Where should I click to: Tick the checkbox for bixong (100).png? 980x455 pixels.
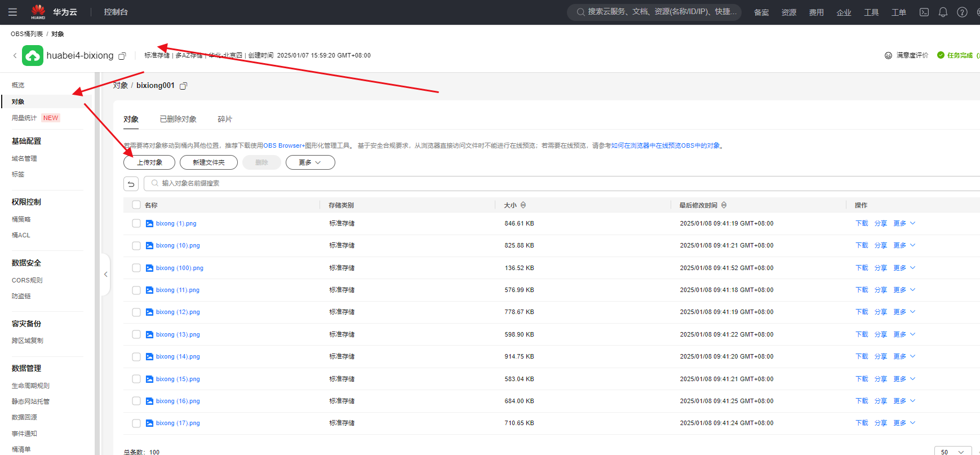136,268
